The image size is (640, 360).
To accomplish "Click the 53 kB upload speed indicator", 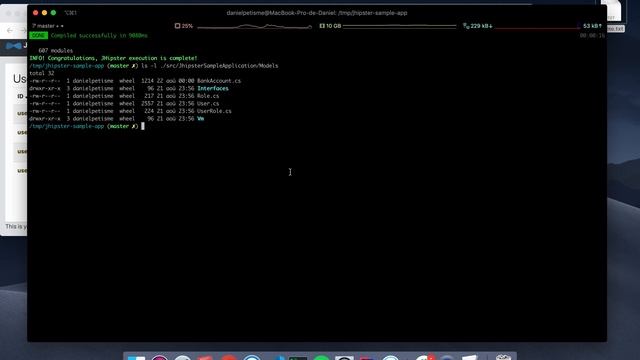I will coord(592,26).
